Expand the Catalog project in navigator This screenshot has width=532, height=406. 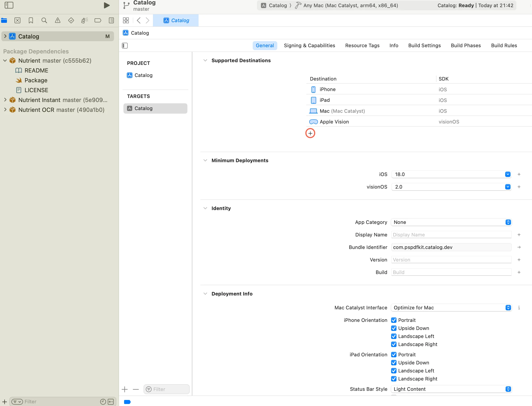[x=5, y=36]
